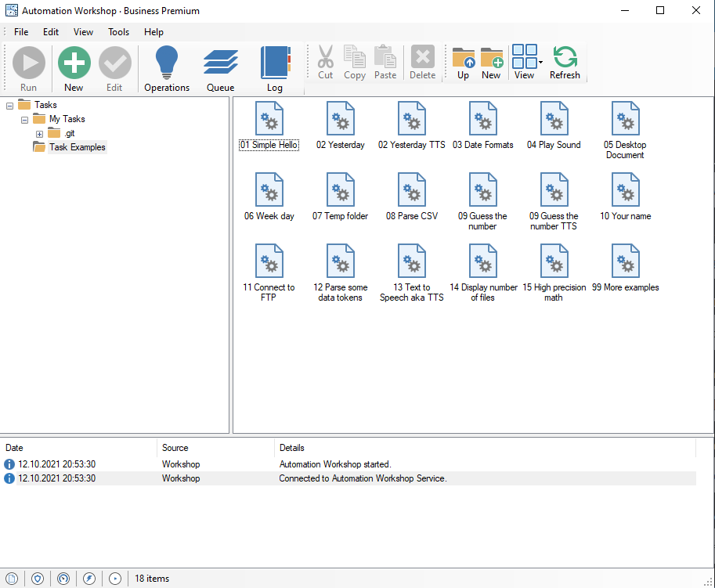Create a New folder from toolbar
Image resolution: width=715 pixels, height=588 pixels.
(x=491, y=63)
